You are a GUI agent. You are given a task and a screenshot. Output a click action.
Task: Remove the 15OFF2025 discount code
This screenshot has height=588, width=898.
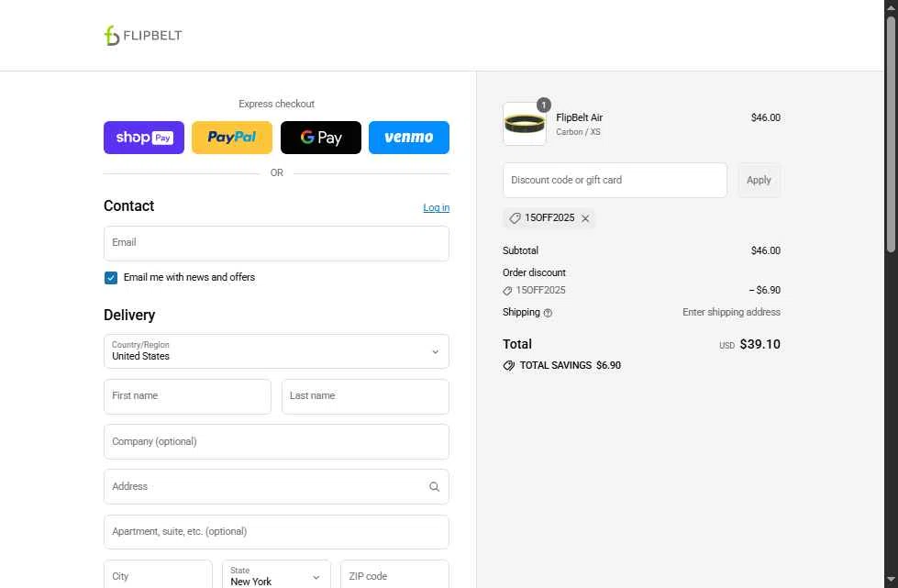click(585, 218)
